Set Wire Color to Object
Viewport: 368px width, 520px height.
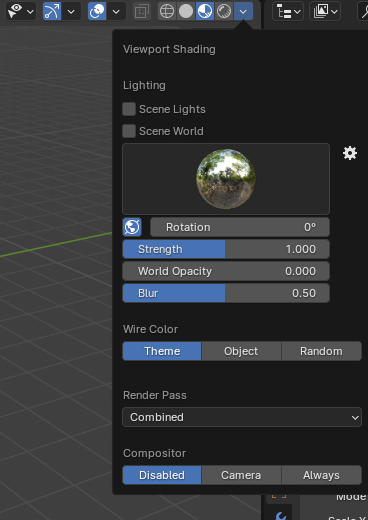tap(241, 351)
